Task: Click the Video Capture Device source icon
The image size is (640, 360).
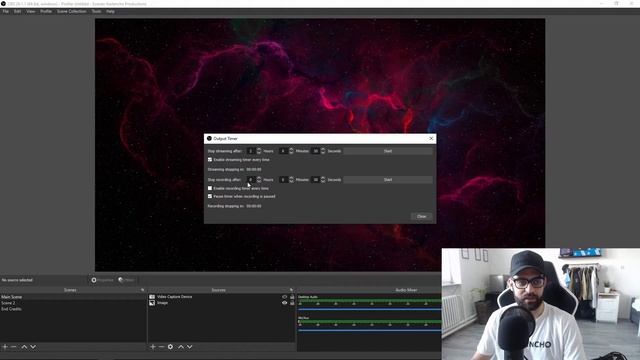Action: tap(152, 297)
